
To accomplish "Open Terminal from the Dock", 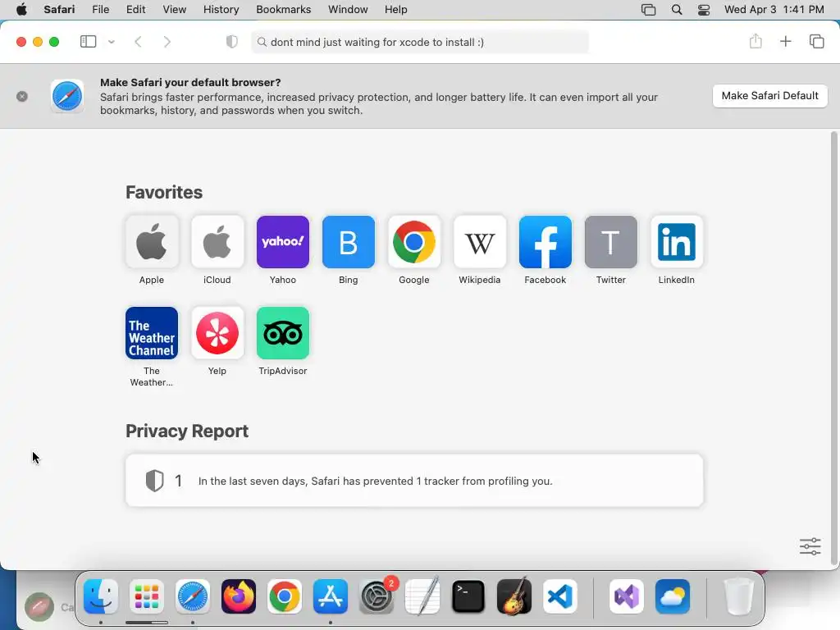I will tap(468, 596).
